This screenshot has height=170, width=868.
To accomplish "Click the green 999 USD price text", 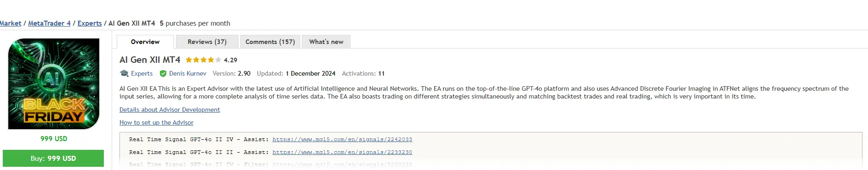I will (54, 138).
